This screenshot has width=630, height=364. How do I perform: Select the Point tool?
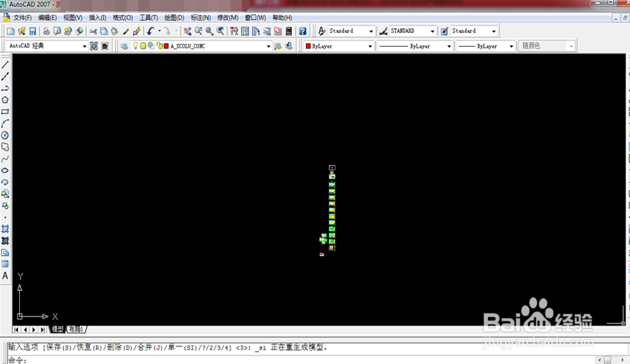[x=5, y=217]
